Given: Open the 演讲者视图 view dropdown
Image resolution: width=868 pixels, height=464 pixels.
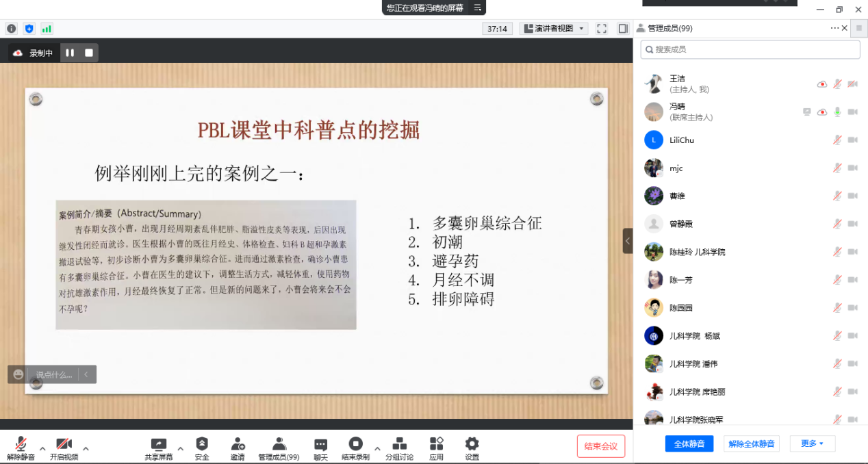Looking at the screenshot, I should [554, 29].
